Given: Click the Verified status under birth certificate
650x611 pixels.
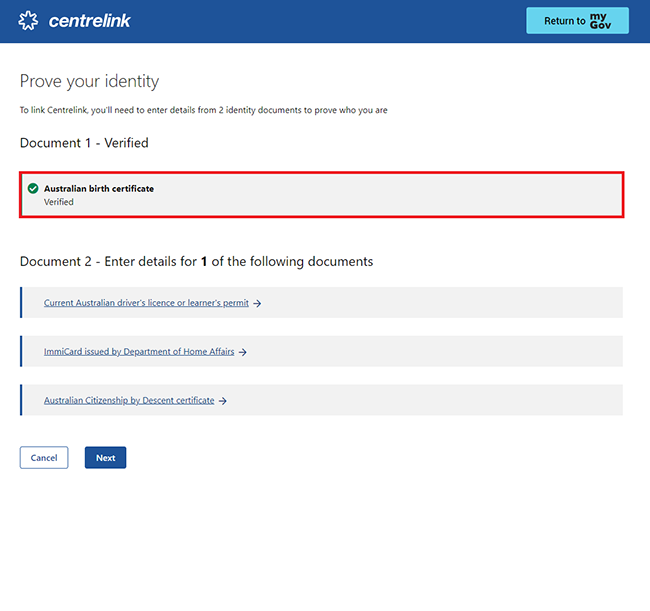Looking at the screenshot, I should click(59, 202).
